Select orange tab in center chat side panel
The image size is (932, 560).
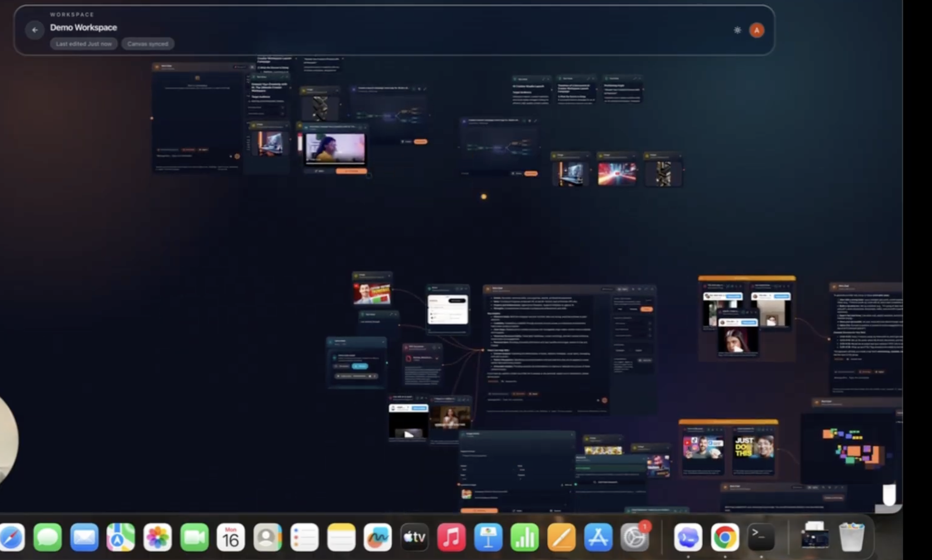tap(646, 309)
